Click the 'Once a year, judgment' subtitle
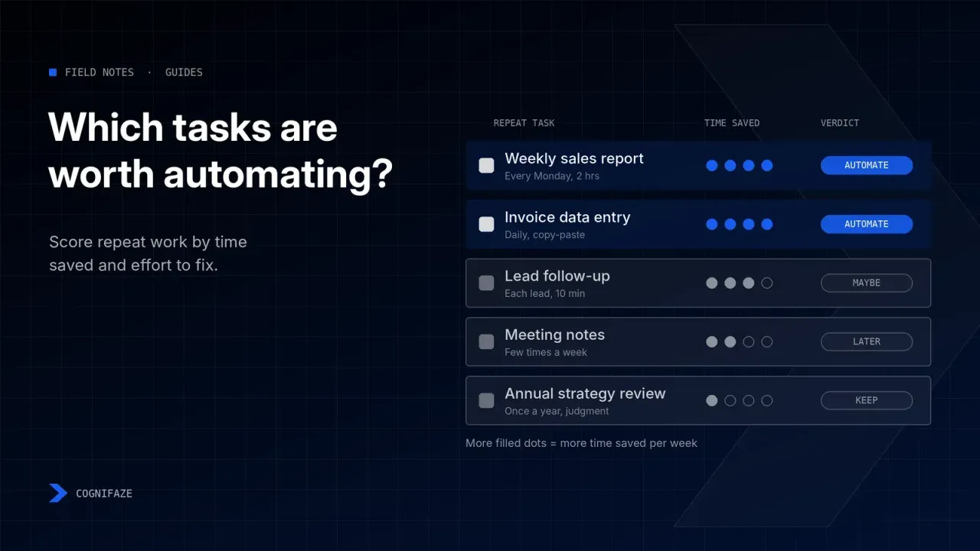The height and width of the screenshot is (551, 980). 557,411
